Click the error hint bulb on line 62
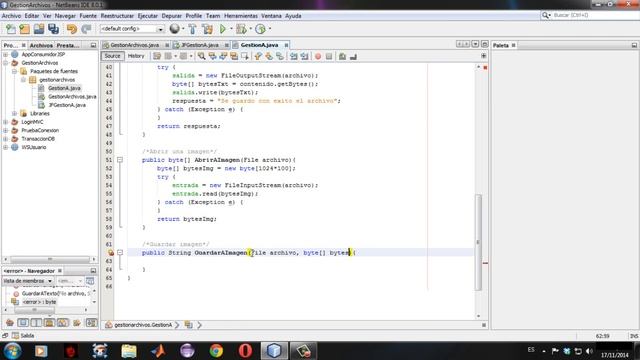The image size is (640, 360). [x=111, y=253]
